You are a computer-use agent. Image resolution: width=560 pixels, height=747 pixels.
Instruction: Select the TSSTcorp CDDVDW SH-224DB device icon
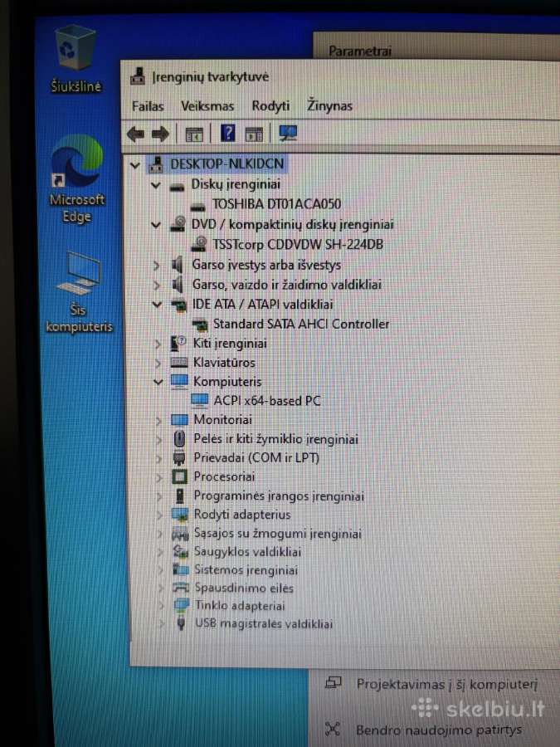tap(198, 244)
